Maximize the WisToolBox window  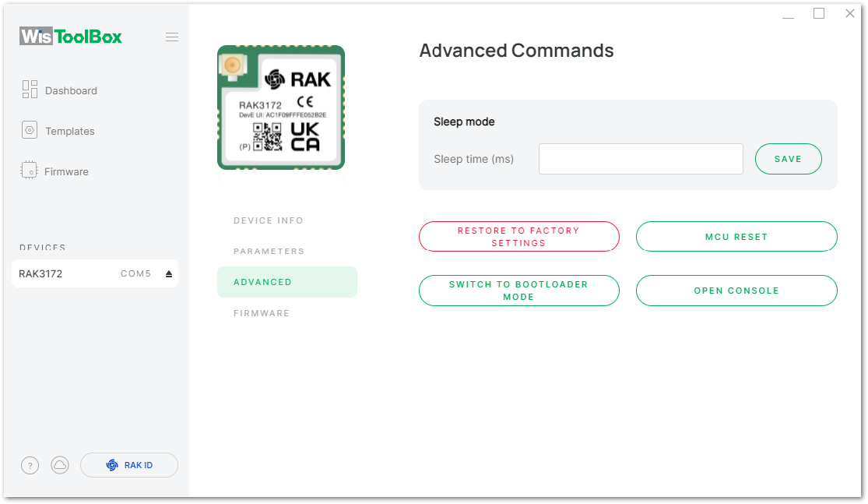[819, 13]
